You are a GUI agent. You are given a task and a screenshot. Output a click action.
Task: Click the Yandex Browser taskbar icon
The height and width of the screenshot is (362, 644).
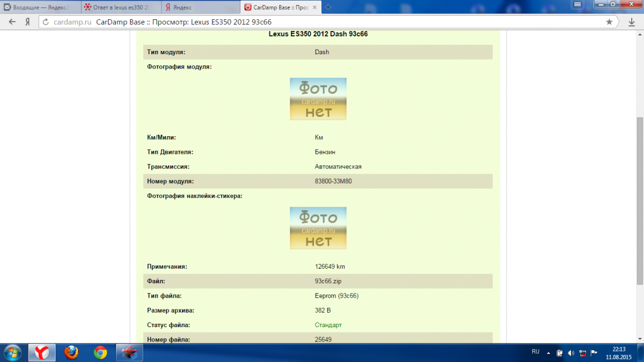click(42, 352)
